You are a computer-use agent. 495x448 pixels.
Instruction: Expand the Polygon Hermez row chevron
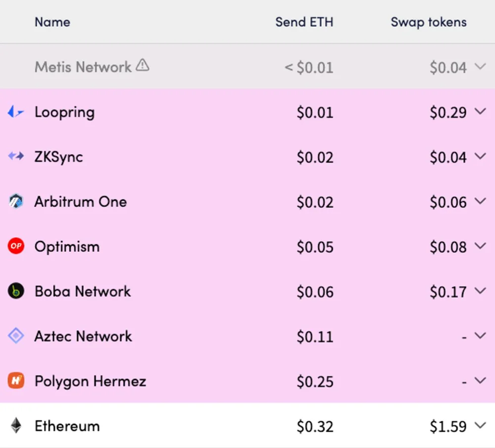point(480,381)
